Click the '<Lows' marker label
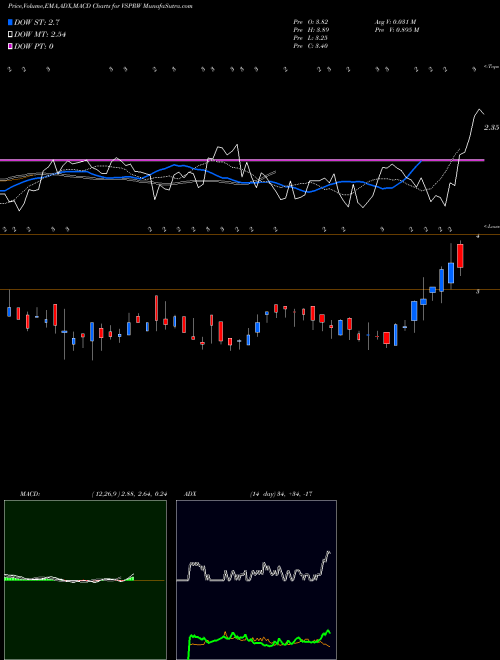The image size is (500, 660). pos(492,226)
